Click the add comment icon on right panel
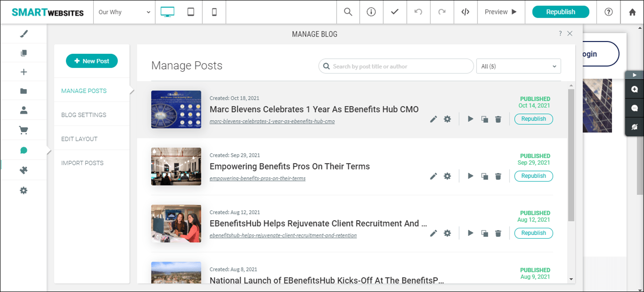The height and width of the screenshot is (292, 644). 635,89
